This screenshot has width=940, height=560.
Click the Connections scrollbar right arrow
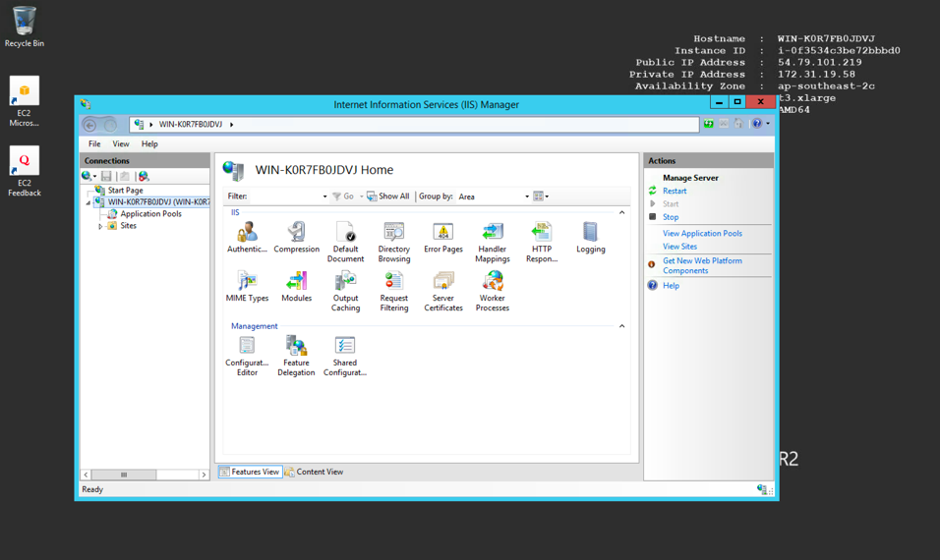click(x=204, y=475)
